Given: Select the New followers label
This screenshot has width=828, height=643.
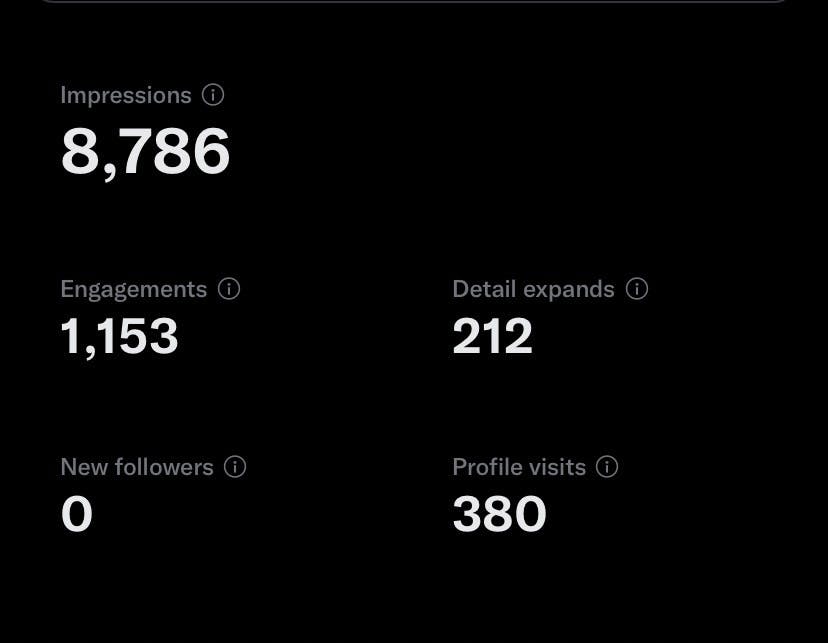Looking at the screenshot, I should pyautogui.click(x=137, y=467).
